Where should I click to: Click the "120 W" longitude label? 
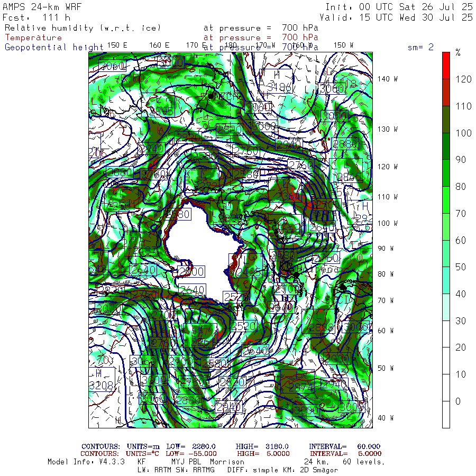pos(388,167)
